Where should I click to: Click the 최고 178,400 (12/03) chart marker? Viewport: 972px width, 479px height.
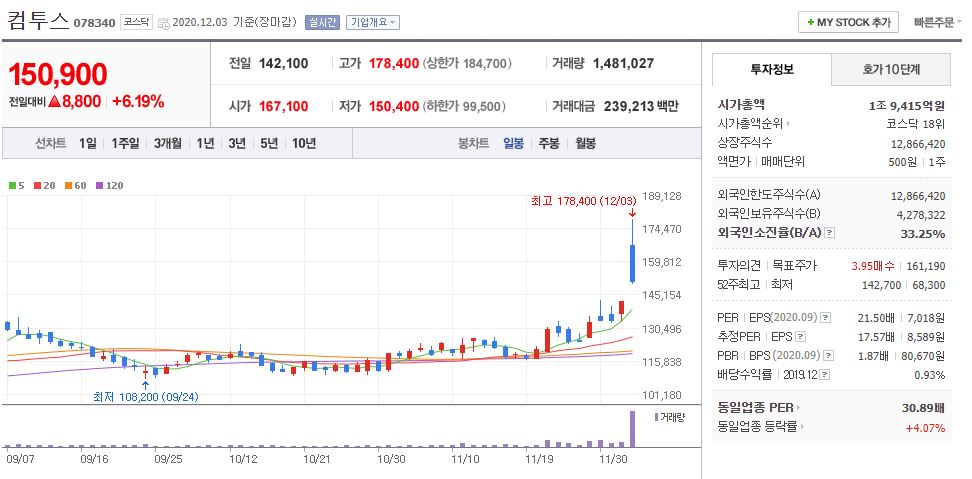pos(583,201)
